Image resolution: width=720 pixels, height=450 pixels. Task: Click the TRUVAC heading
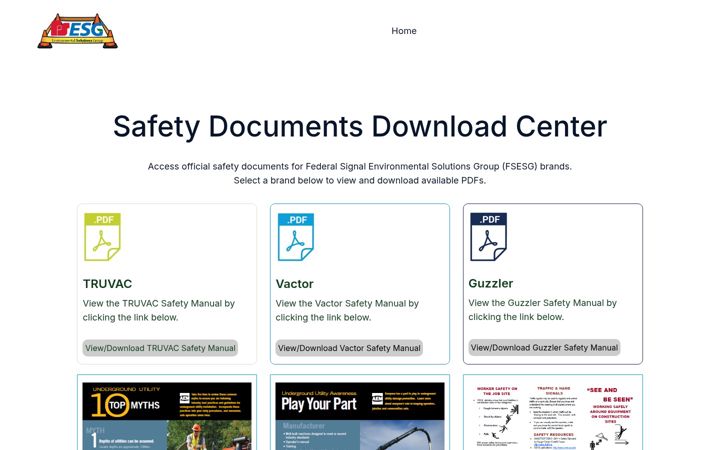tap(107, 284)
